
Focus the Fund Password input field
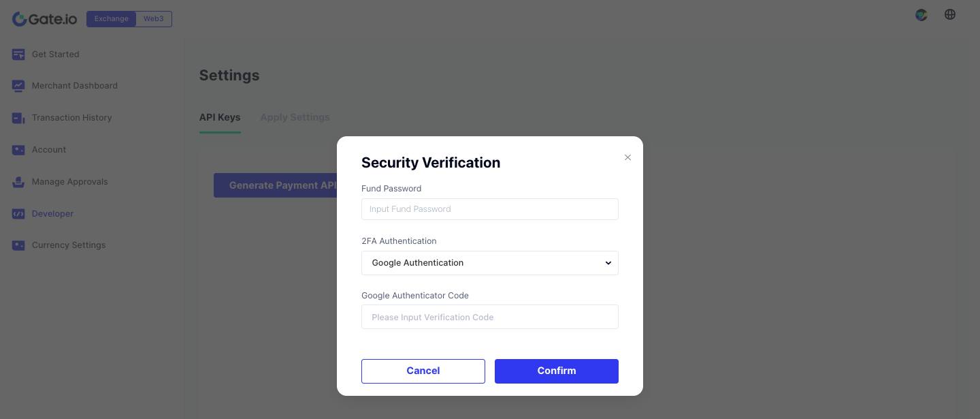pos(490,209)
